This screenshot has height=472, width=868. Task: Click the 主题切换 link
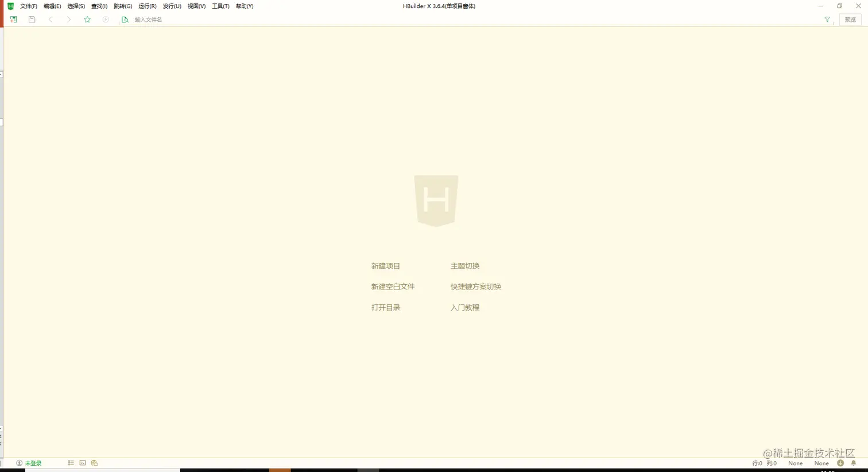coord(465,266)
